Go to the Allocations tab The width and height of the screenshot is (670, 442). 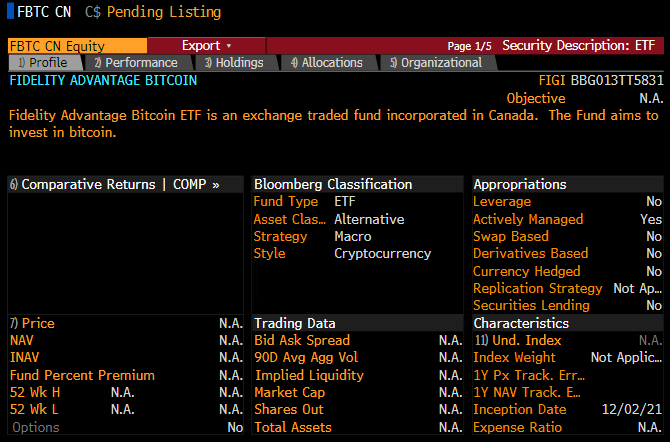[327, 62]
